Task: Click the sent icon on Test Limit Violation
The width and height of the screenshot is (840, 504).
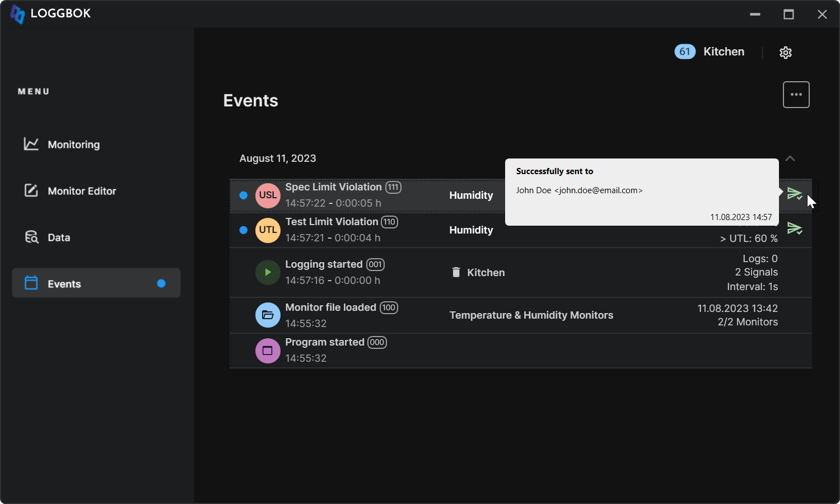Action: click(795, 228)
